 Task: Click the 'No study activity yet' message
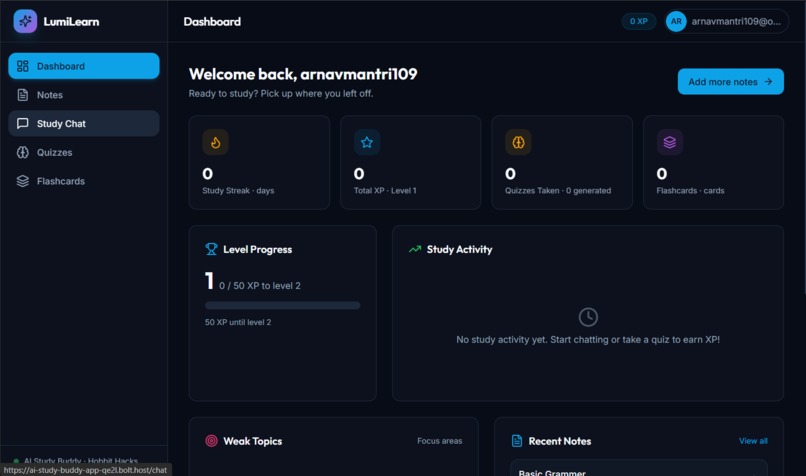point(588,340)
